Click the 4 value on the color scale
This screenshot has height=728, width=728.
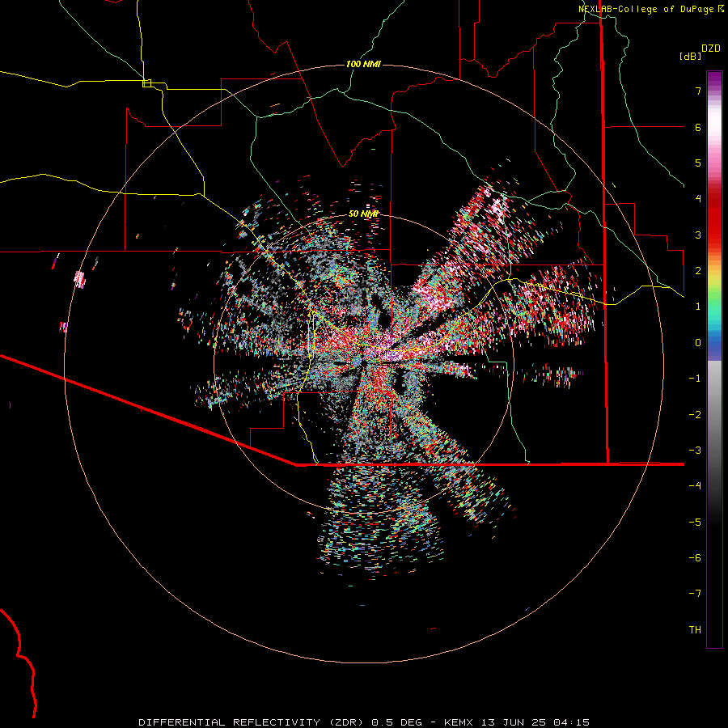698,199
